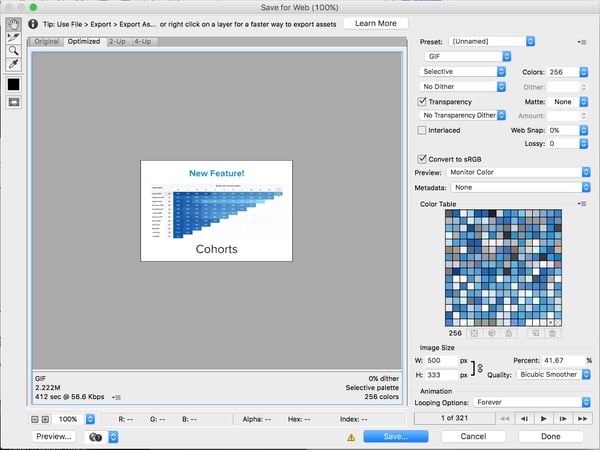Uncheck the Transparency checkbox
The image size is (600, 450).
point(422,101)
